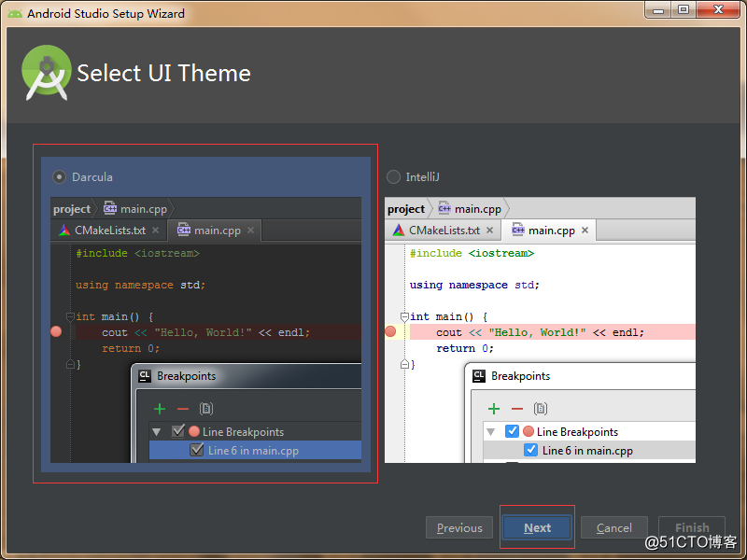Click the Next button
Viewport: 747px width, 560px height.
[537, 527]
